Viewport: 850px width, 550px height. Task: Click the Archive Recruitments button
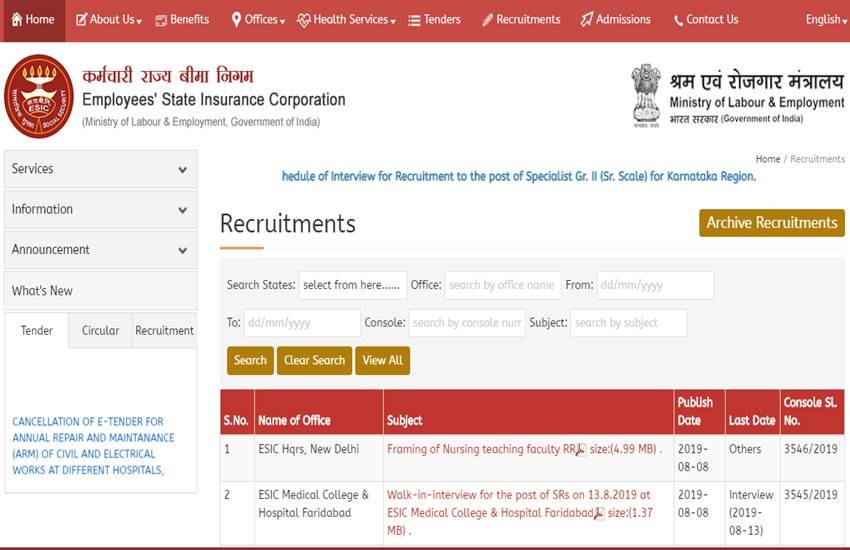pos(771,223)
